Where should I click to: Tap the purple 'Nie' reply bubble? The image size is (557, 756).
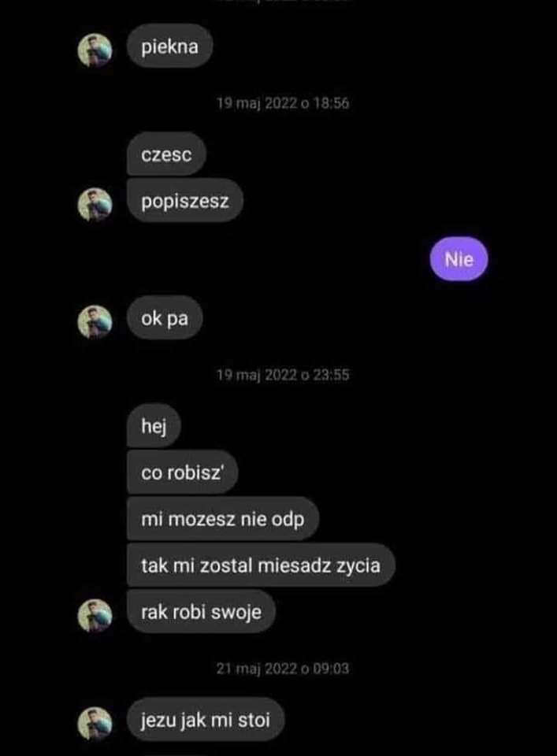coord(459,259)
